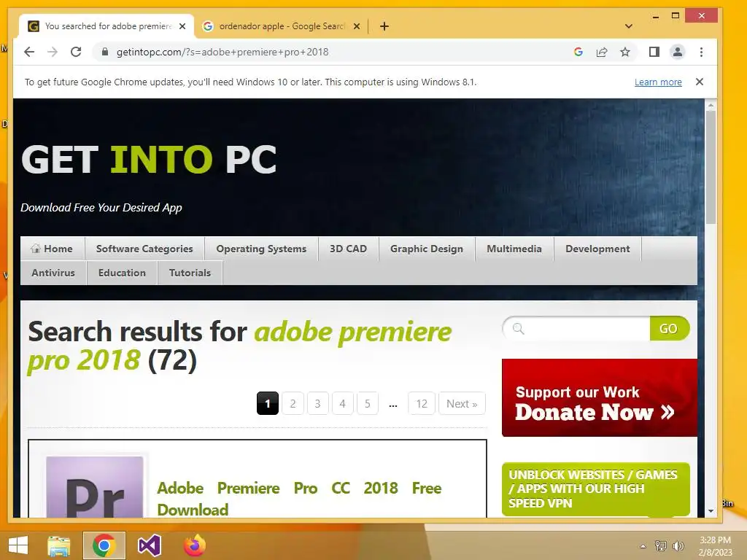This screenshot has height=560, width=747.
Task: Select results page 1
Action: 267,403
